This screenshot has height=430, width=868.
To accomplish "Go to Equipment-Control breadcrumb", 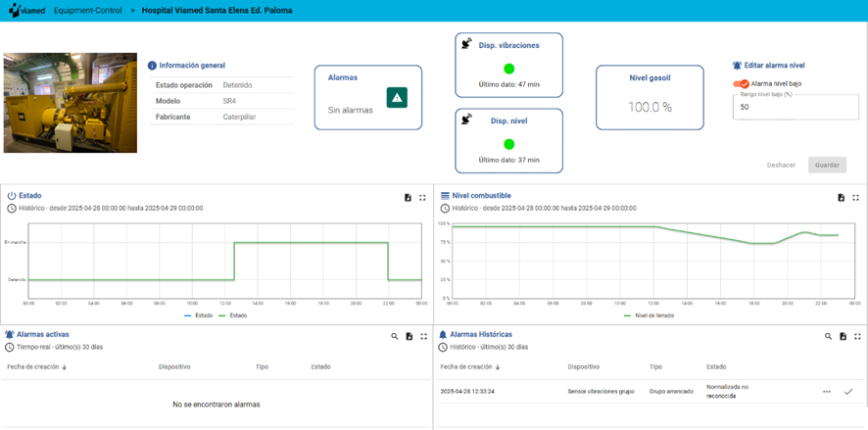I will (x=88, y=11).
